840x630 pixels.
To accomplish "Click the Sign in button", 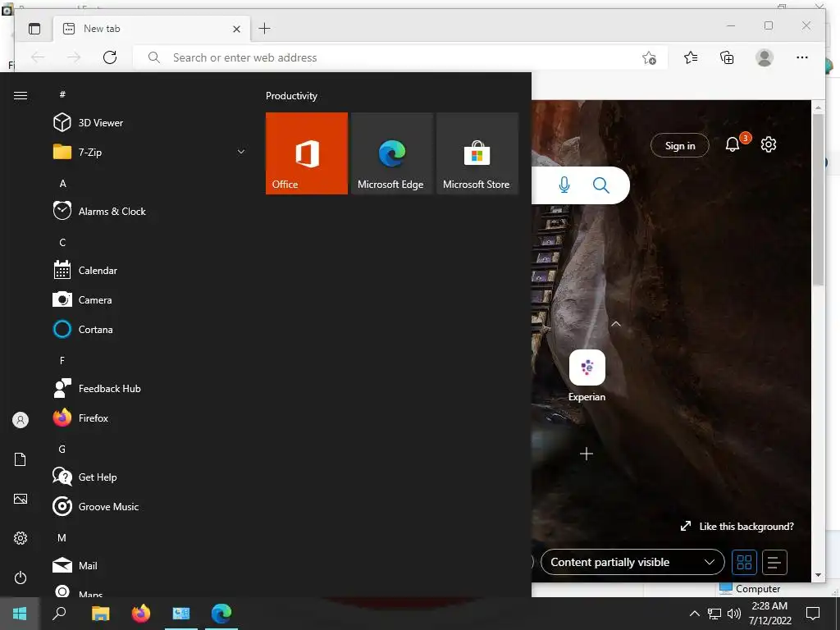I will [x=680, y=145].
